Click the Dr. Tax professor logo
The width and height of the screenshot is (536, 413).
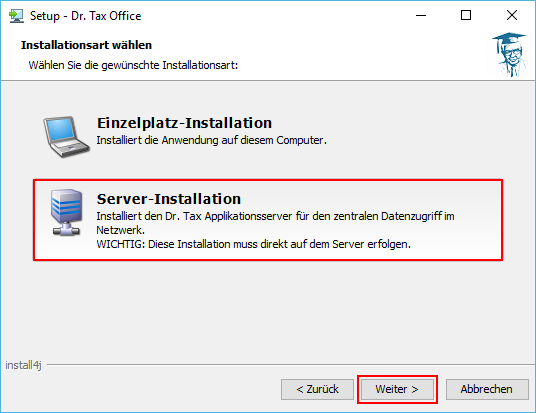(x=509, y=55)
